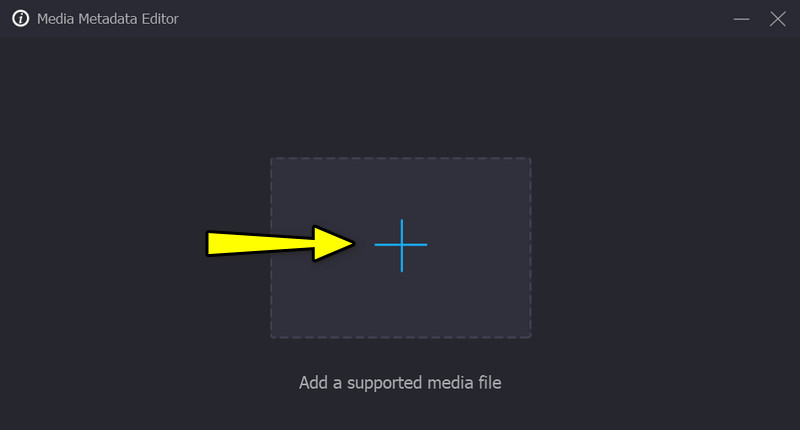
Task: Click the empty title bar area beside the title
Action: 454,19
